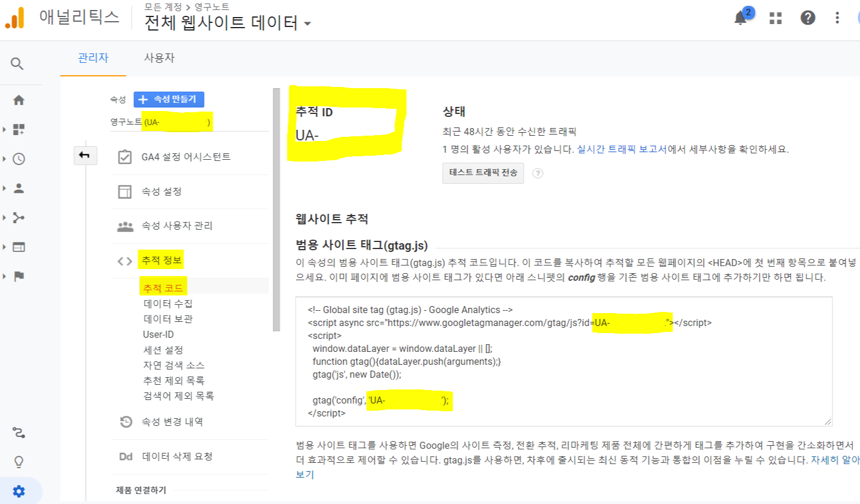
Task: Expand the Conversions sidebar arrow
Action: pyautogui.click(x=4, y=276)
